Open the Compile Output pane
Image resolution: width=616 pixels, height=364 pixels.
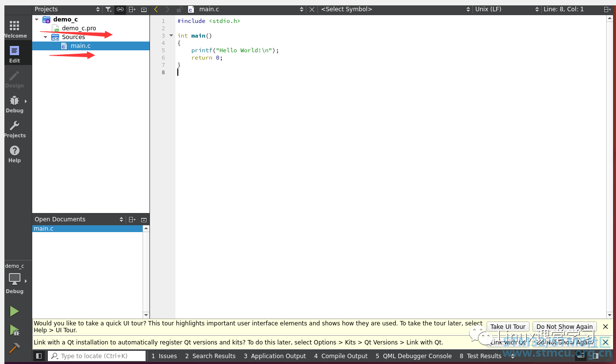tap(341, 356)
